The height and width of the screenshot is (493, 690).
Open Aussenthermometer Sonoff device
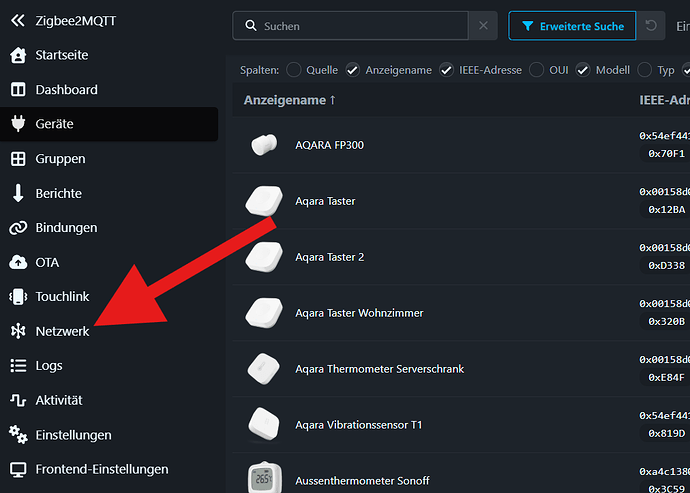(x=362, y=481)
